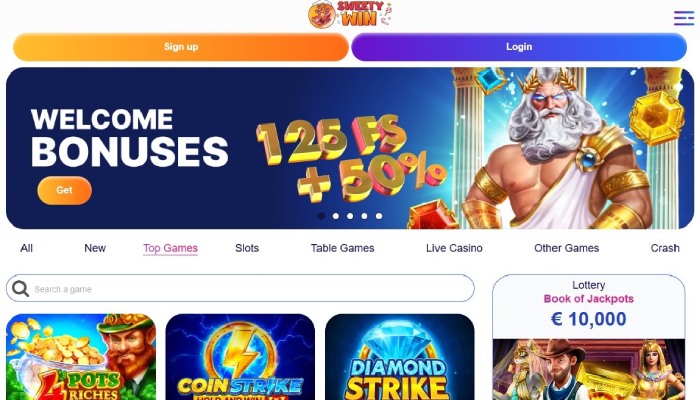Click the Login button
This screenshot has height=400, width=700.
[519, 47]
